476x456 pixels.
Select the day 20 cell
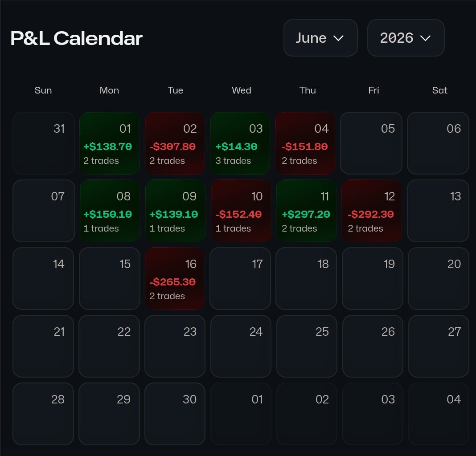click(439, 278)
